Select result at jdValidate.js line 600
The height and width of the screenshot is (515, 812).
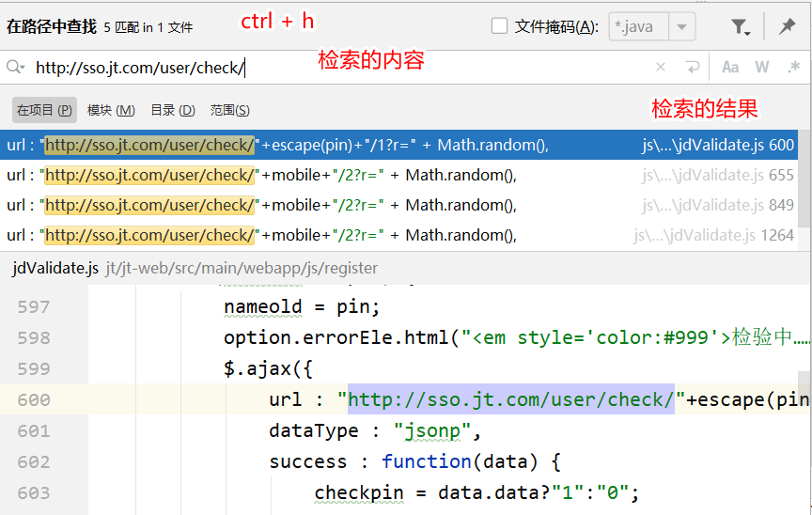(x=398, y=145)
